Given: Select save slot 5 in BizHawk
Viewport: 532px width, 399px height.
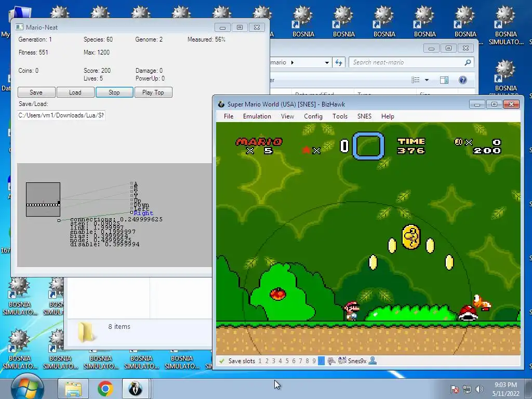Looking at the screenshot, I should [x=287, y=361].
